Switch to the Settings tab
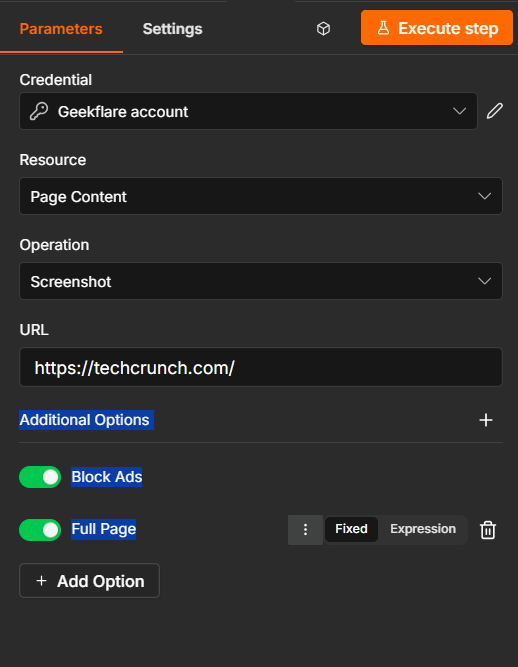 click(x=173, y=29)
